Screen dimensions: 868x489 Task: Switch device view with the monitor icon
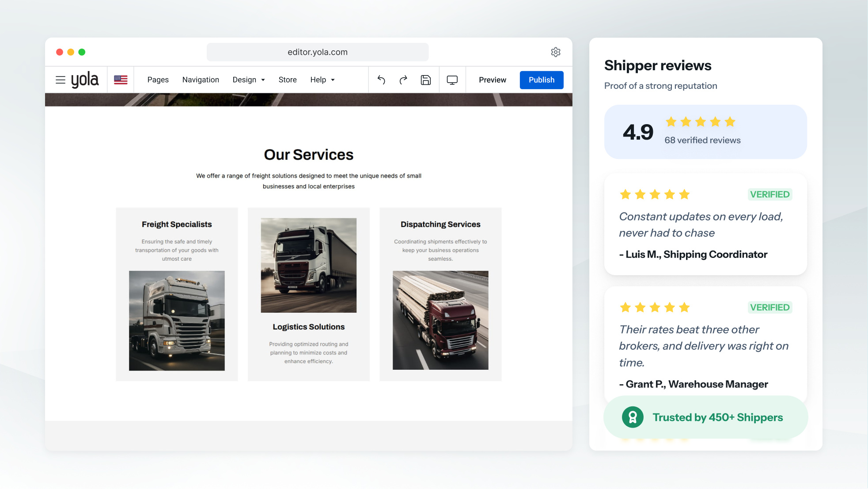pos(452,80)
